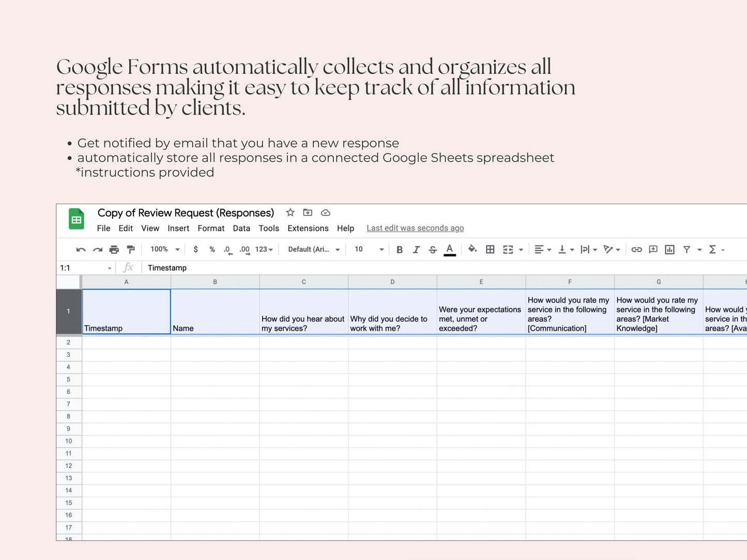The image size is (747, 560).
Task: Select column F header
Action: coord(570,282)
